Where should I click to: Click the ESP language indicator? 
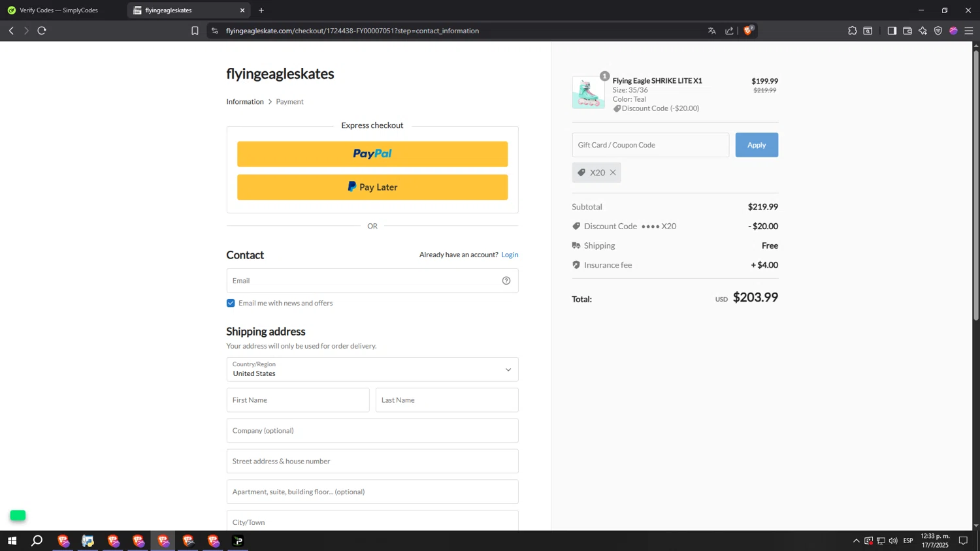pos(908,541)
